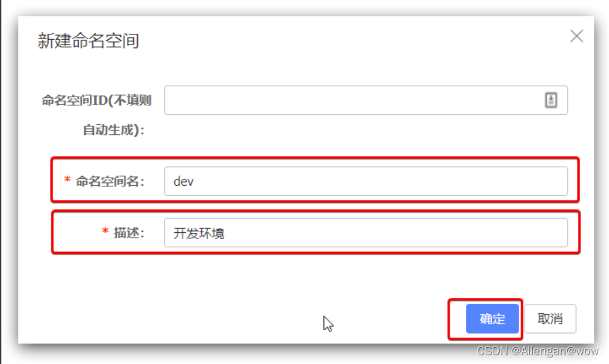Click the red asterisk beside 命名空间名
This screenshot has height=364, width=609.
tap(68, 180)
